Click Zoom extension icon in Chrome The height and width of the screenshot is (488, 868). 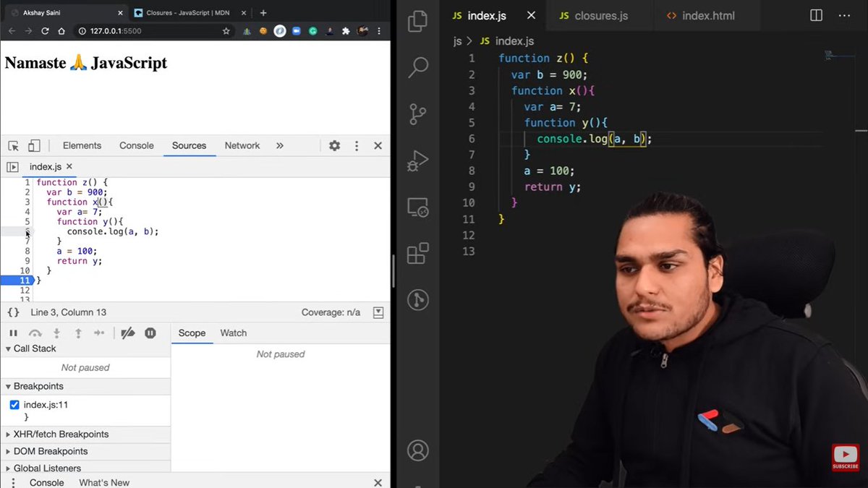297,31
